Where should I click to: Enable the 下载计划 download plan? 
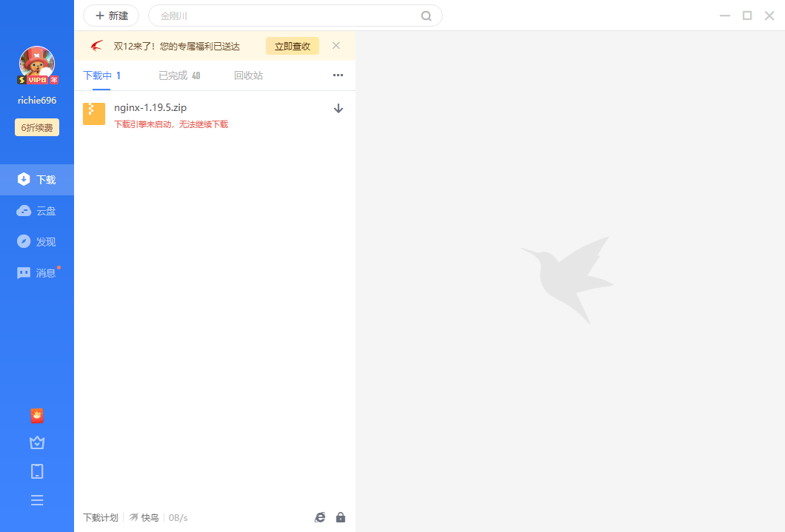pyautogui.click(x=100, y=517)
